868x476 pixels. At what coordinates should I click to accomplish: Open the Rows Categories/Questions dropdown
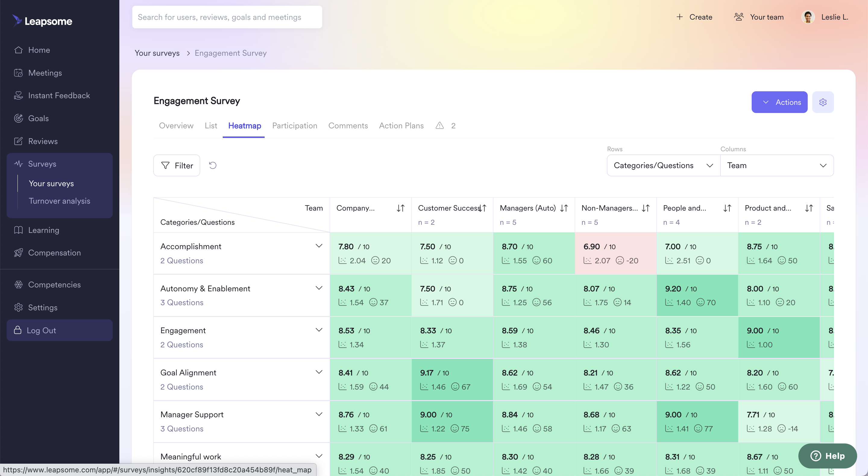[x=663, y=165]
